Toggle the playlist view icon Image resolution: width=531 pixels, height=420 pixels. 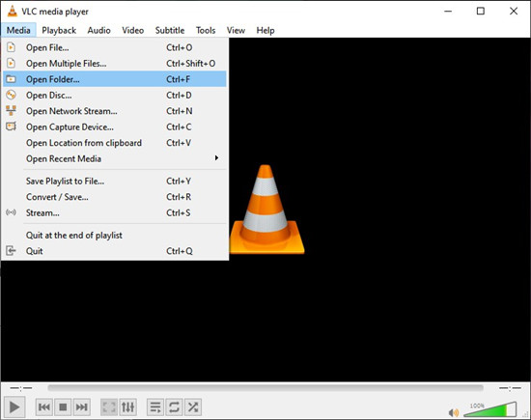[x=155, y=406]
